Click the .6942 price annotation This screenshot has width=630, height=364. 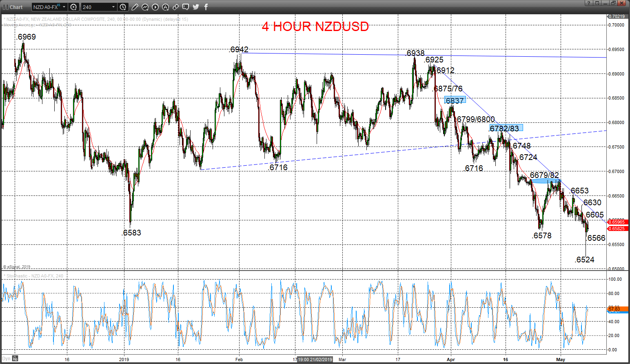239,50
